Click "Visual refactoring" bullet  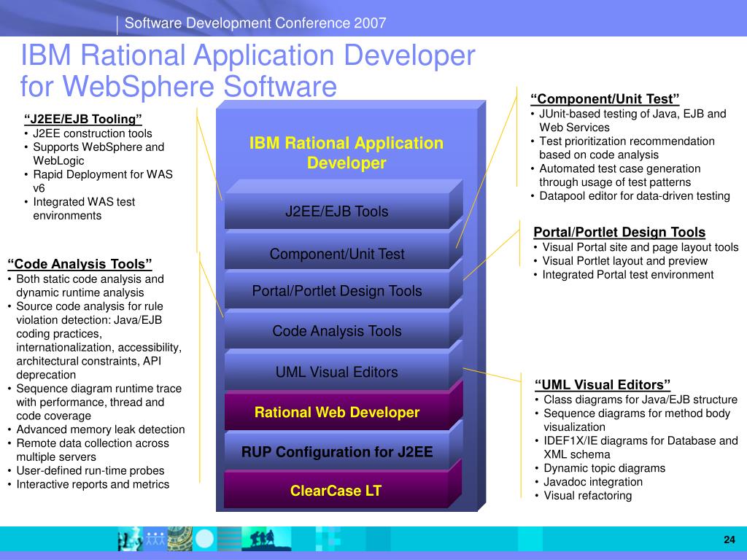tap(587, 496)
